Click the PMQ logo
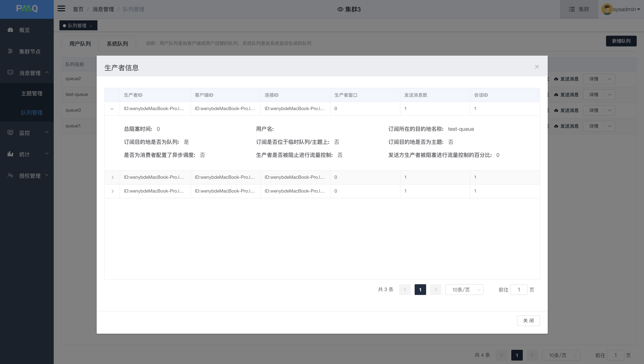Viewport: 644px width, 364px height. (x=27, y=9)
